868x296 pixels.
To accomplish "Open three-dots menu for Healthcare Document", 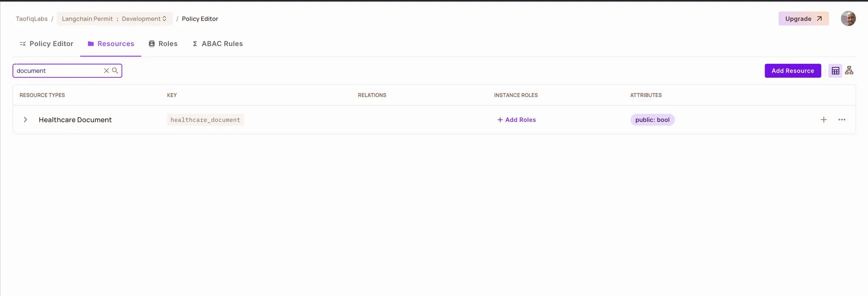I will (842, 120).
